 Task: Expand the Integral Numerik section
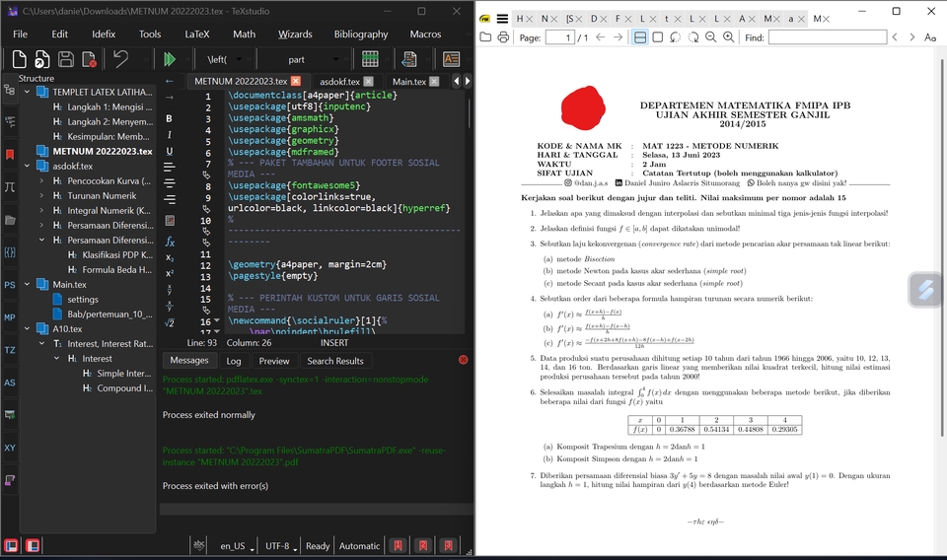tap(41, 210)
